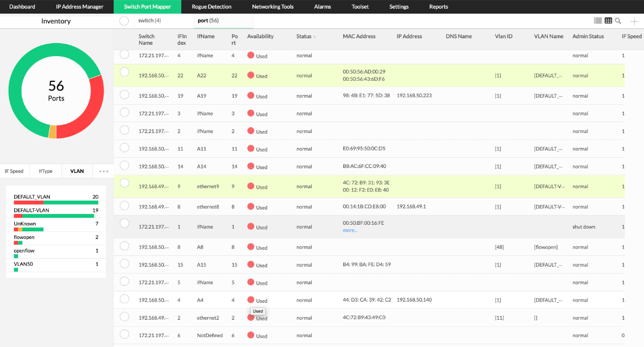Open Networking Tools menu

pyautogui.click(x=273, y=7)
